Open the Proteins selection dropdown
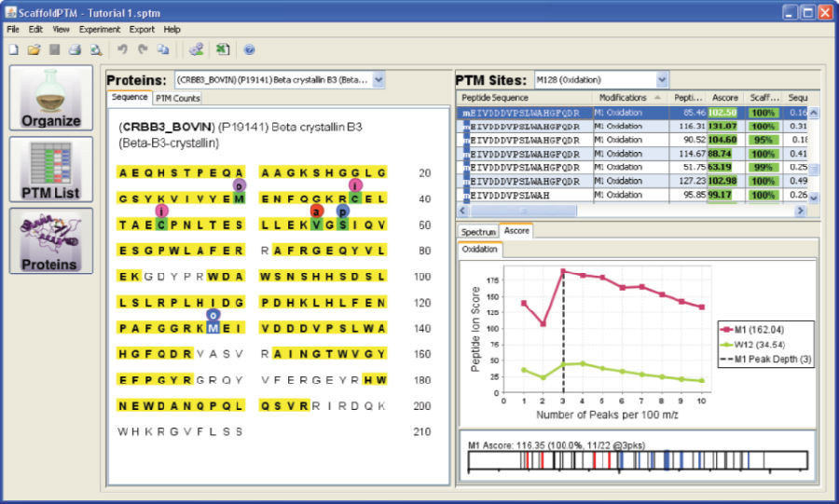Screen dimensions: 839x504 point(378,80)
